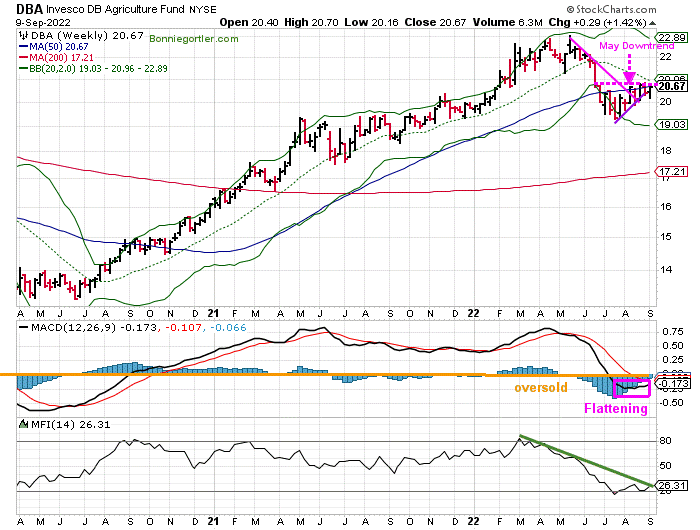Image resolution: width=700 pixels, height=530 pixels.
Task: Click the orange oversold label
Action: pyautogui.click(x=541, y=388)
